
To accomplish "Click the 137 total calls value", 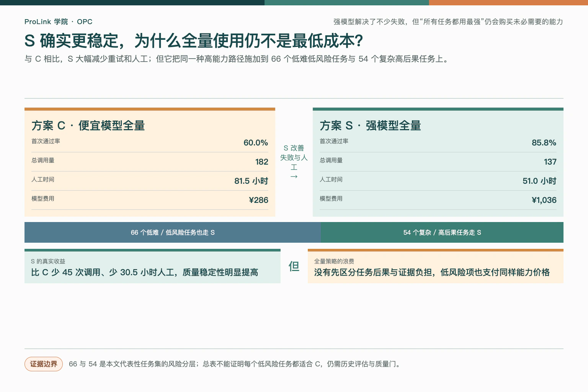I will [x=550, y=162].
